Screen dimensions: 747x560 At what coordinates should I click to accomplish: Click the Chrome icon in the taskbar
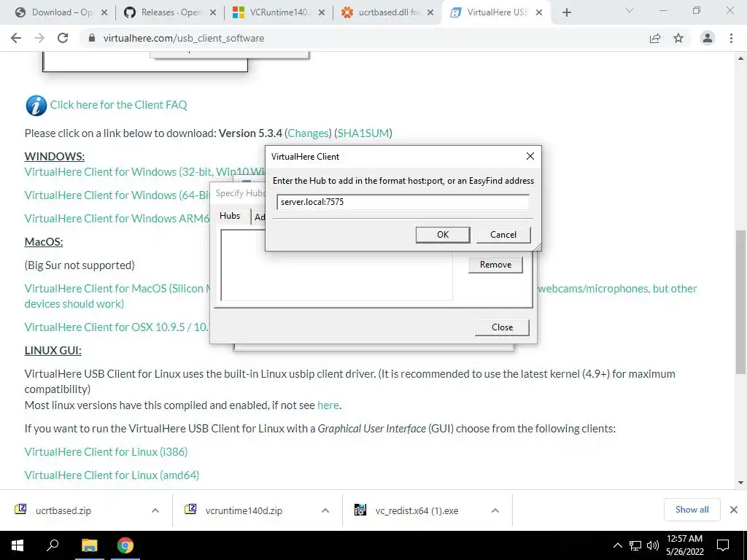pyautogui.click(x=125, y=545)
